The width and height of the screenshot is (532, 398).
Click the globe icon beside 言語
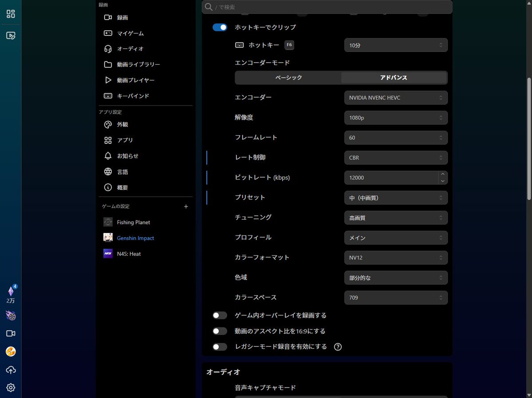108,172
